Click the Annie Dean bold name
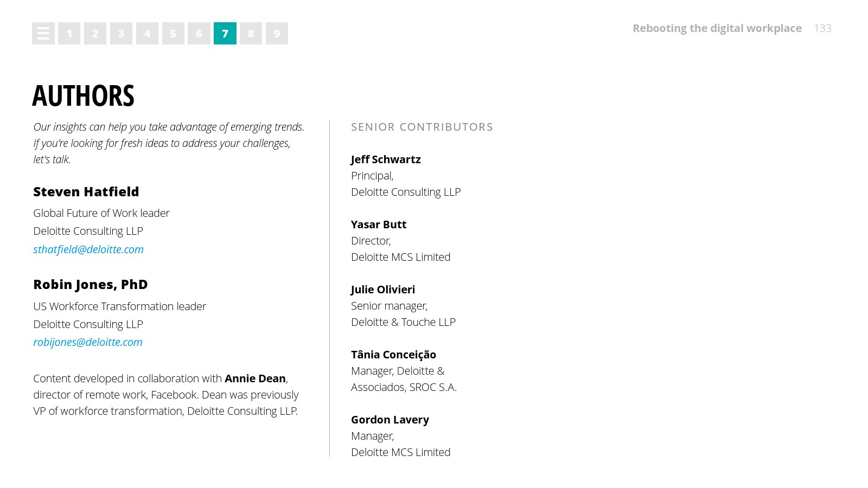This screenshot has width=868, height=488. click(255, 378)
